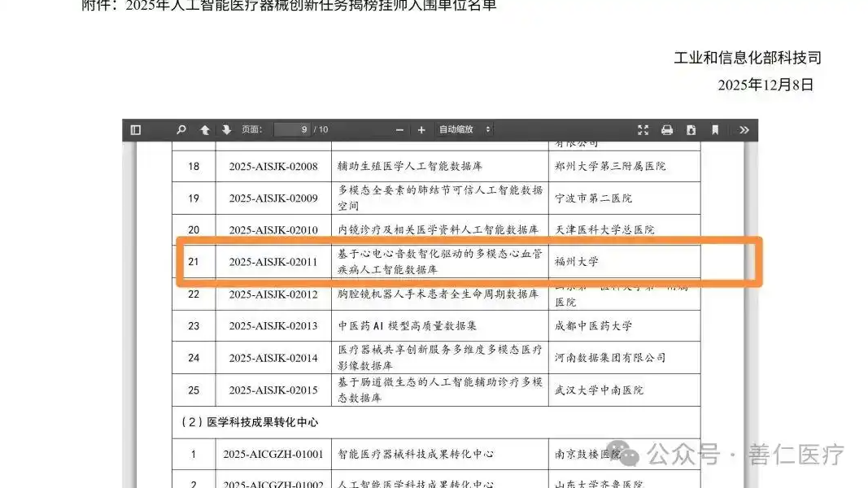Open the 自动缩放 zoom dropdown
The height and width of the screenshot is (488, 868).
pos(465,130)
